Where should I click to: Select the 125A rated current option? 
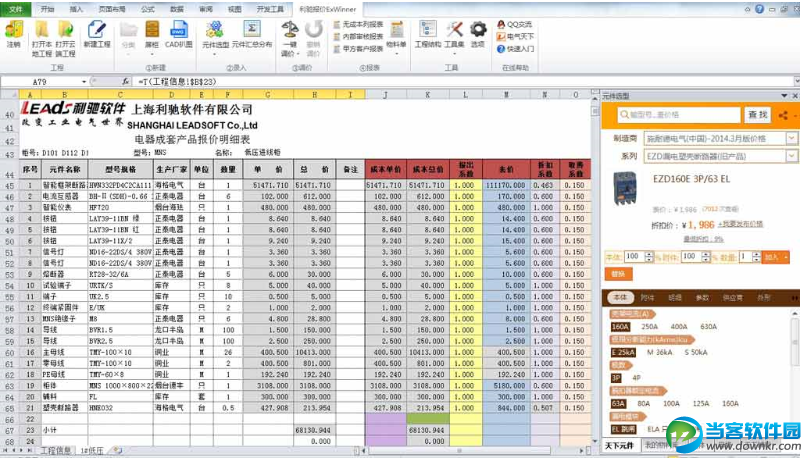(701, 403)
